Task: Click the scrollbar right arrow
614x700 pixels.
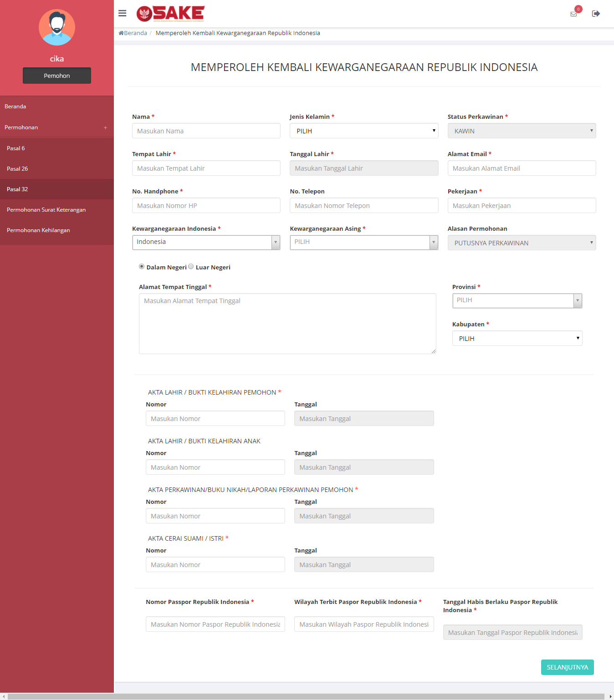Action: point(610,696)
